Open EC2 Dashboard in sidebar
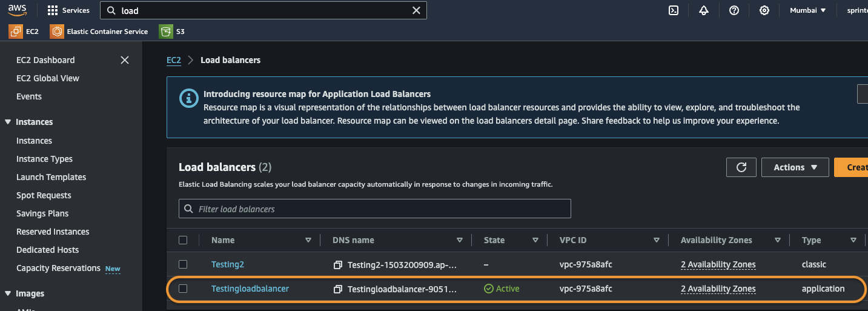 coord(45,60)
